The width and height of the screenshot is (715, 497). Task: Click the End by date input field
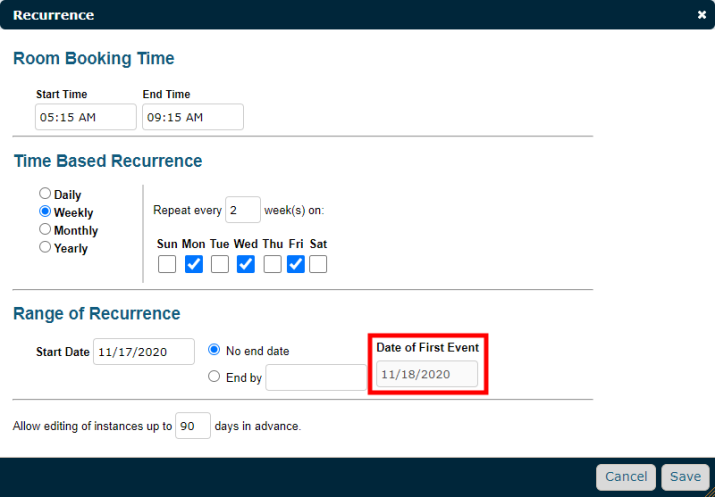click(316, 377)
